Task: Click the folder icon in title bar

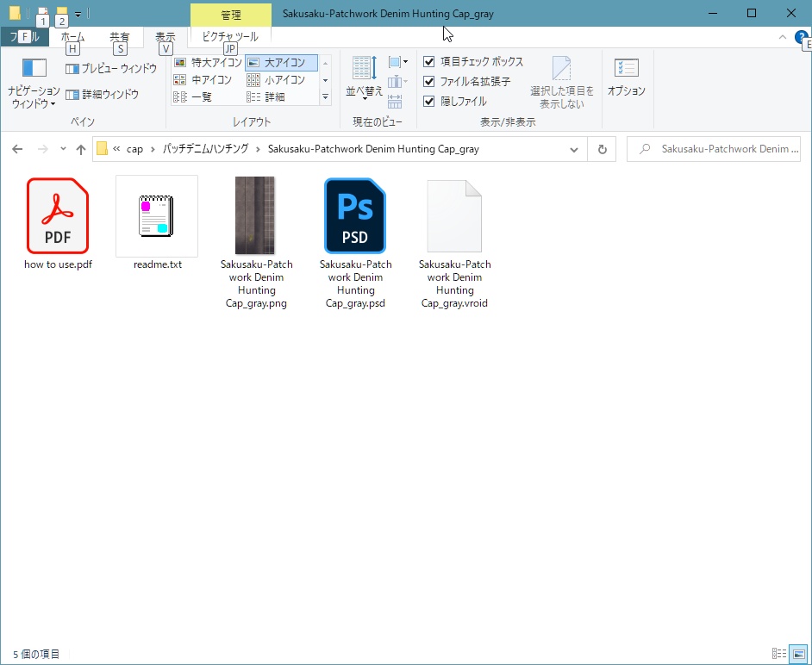Action: click(15, 13)
